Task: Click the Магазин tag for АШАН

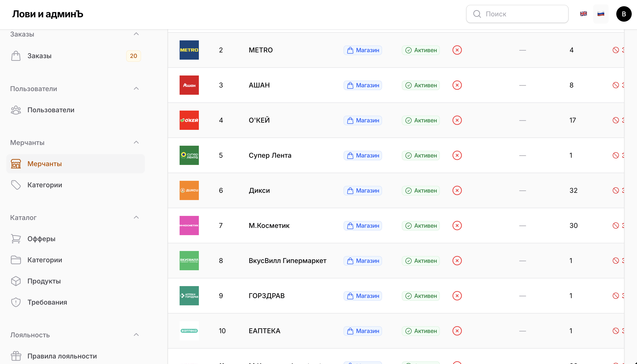Action: (x=363, y=85)
